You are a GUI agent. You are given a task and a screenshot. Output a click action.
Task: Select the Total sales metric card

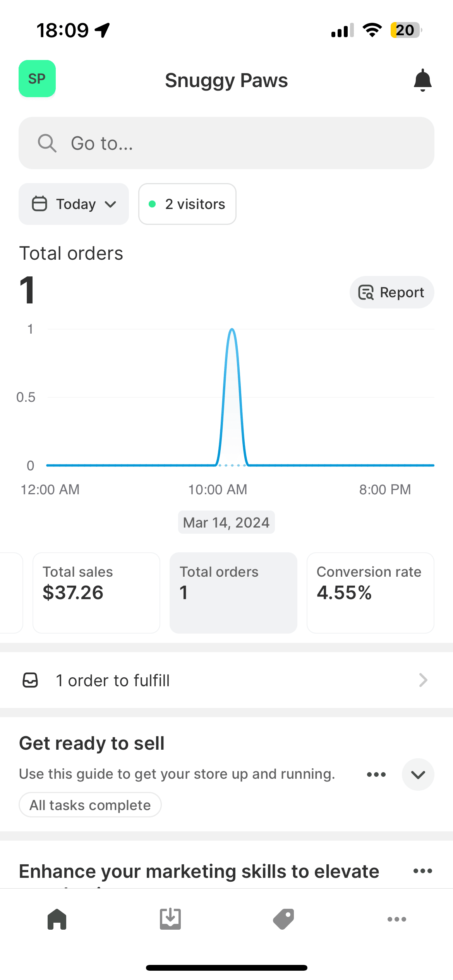[x=96, y=593]
